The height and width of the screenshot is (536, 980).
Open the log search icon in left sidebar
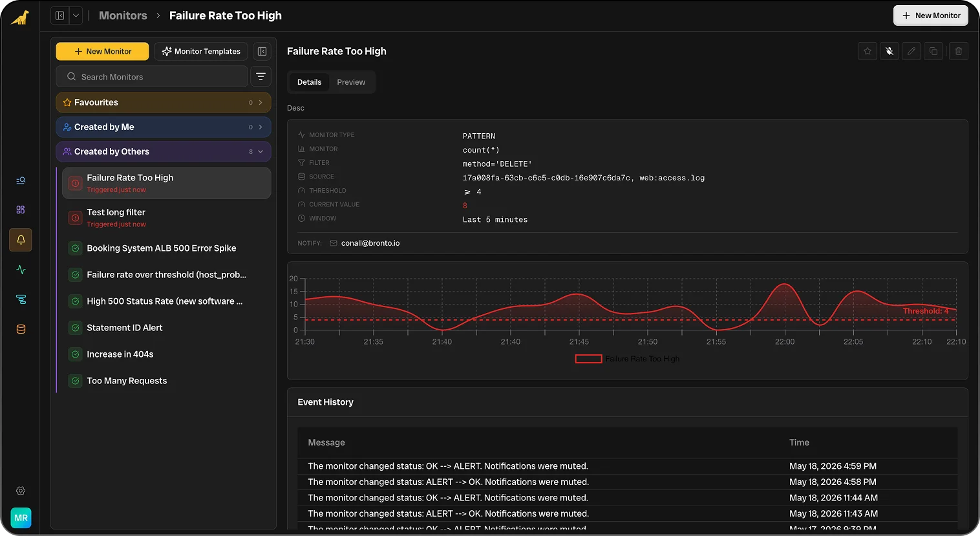pyautogui.click(x=21, y=180)
